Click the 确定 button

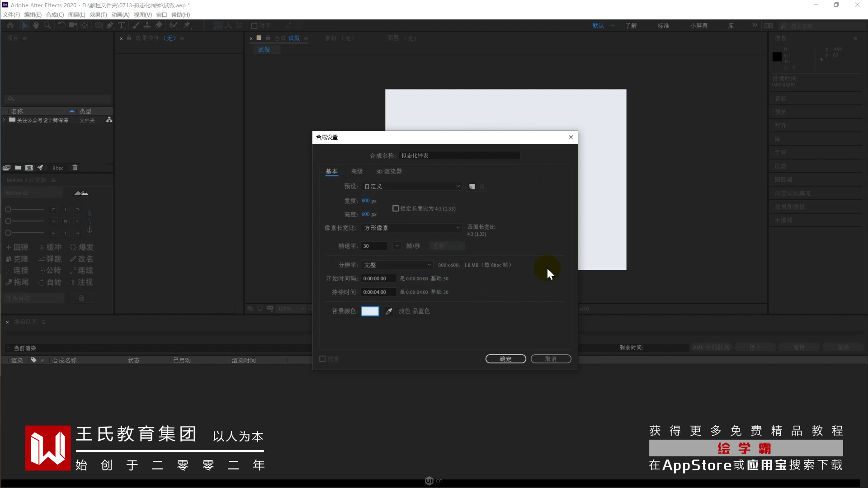coord(505,359)
